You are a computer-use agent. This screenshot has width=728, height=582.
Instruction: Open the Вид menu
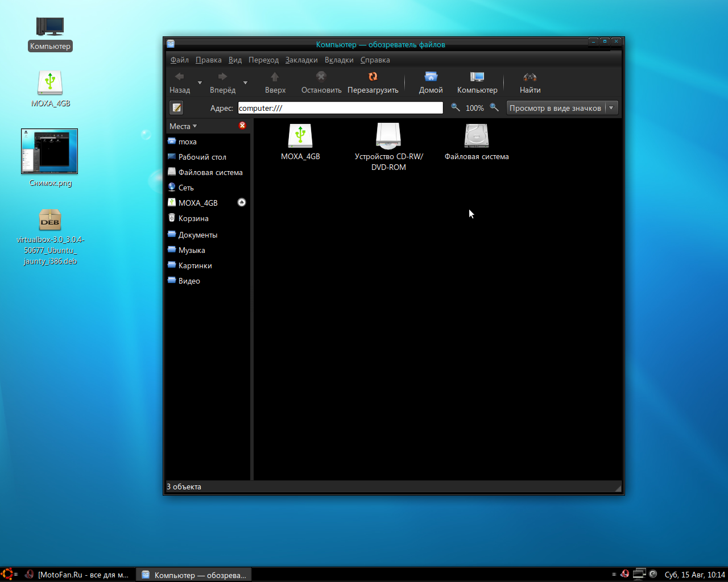(235, 60)
